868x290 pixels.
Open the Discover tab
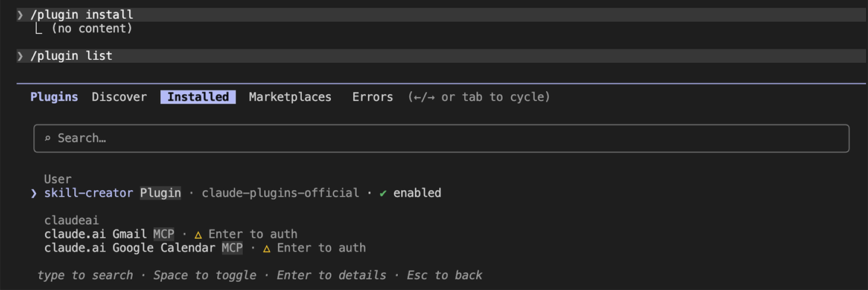[x=119, y=97]
